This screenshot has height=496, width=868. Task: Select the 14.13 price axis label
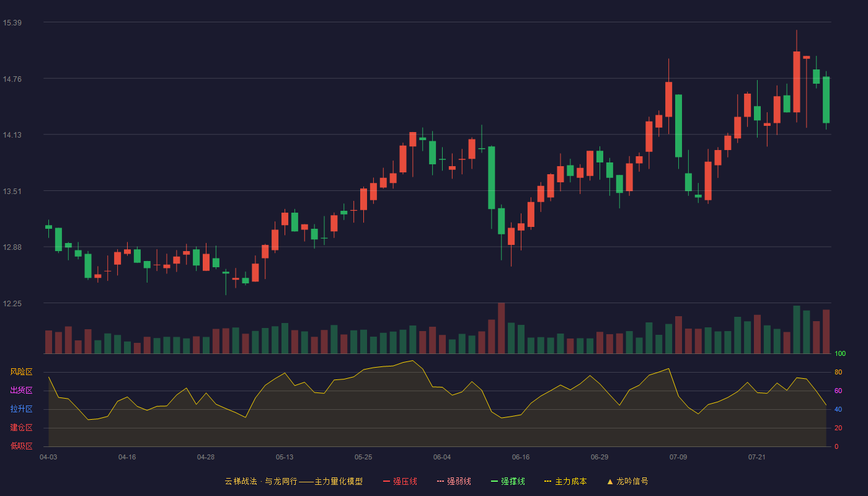coord(12,135)
